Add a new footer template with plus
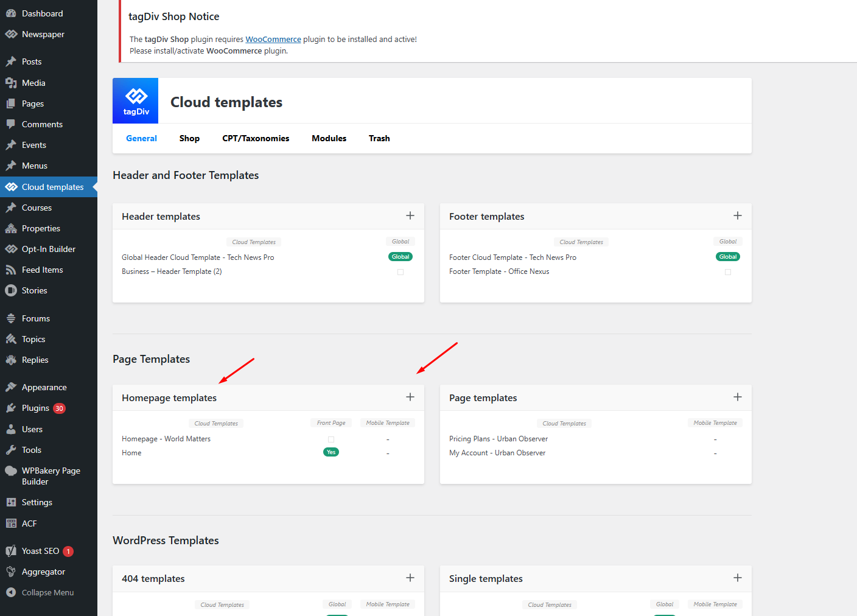 (x=738, y=215)
